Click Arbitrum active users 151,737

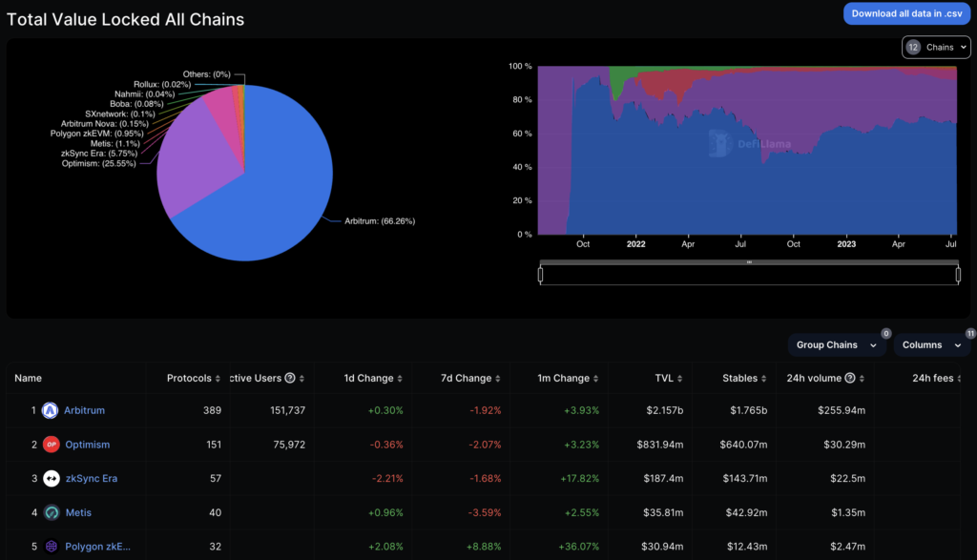click(287, 410)
